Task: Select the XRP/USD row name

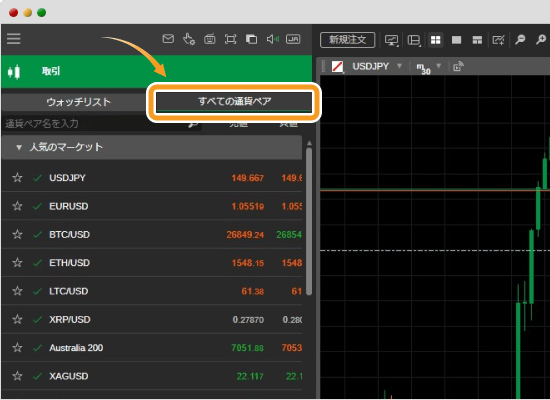Action: click(x=70, y=320)
